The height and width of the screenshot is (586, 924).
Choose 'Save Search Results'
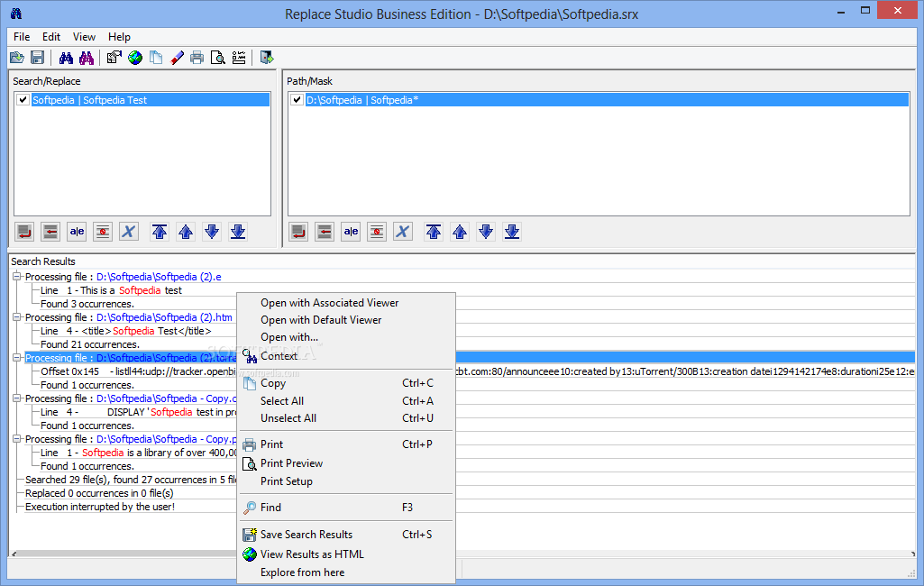tap(346, 535)
